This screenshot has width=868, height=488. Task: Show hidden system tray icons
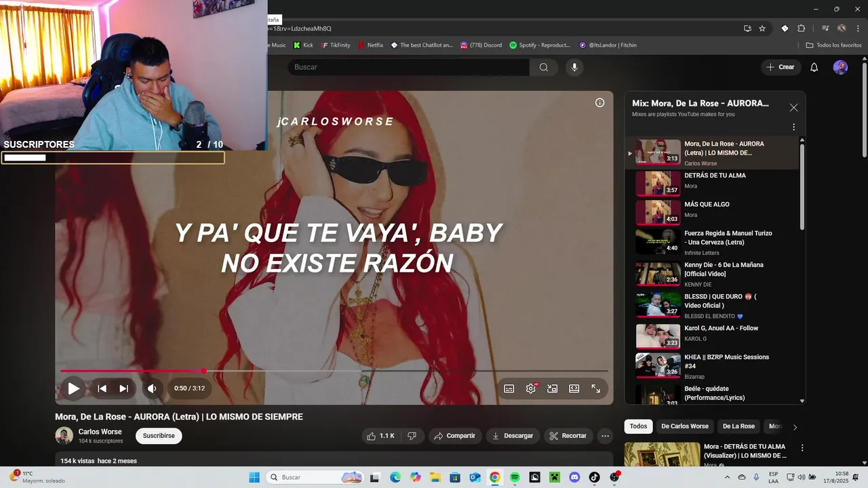(727, 477)
